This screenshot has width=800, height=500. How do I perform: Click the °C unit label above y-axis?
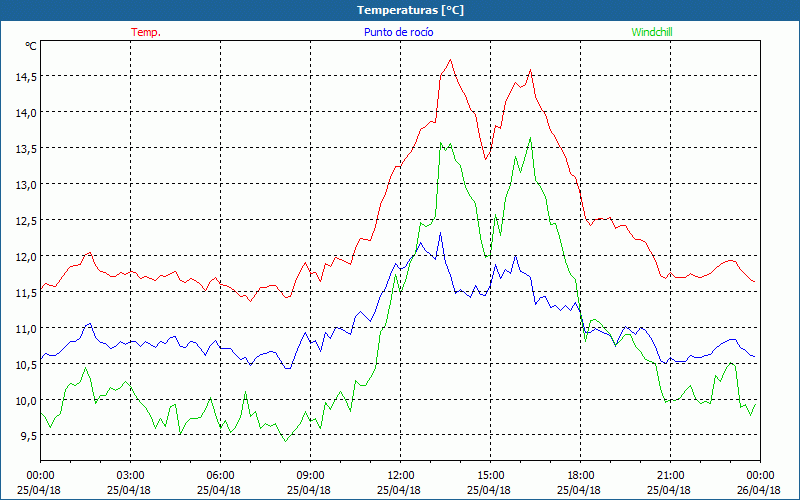pos(31,46)
